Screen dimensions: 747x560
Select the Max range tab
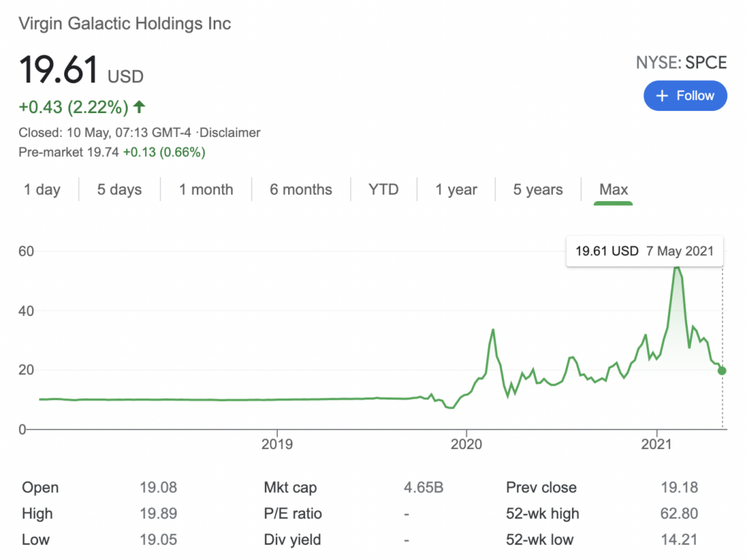[x=614, y=190]
